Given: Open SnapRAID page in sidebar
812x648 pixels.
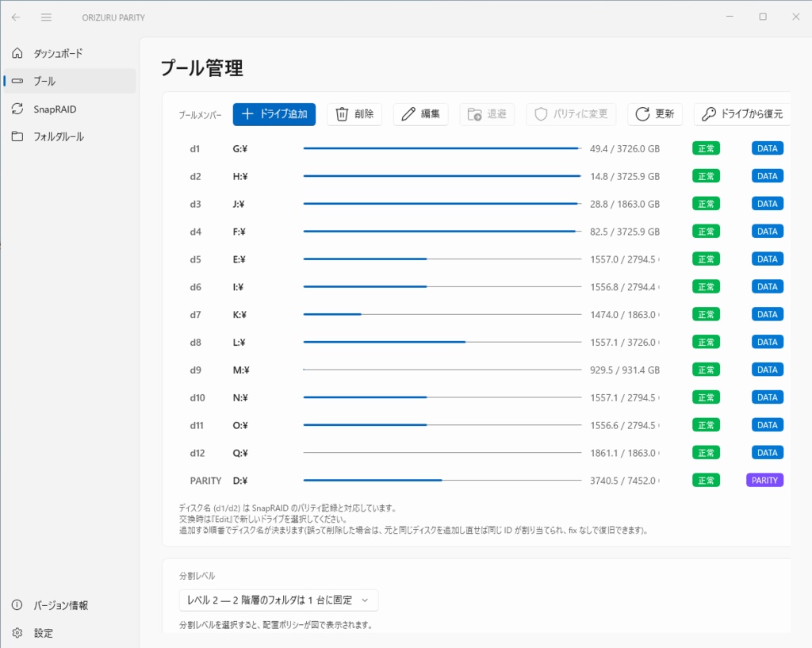Looking at the screenshot, I should tap(70, 109).
